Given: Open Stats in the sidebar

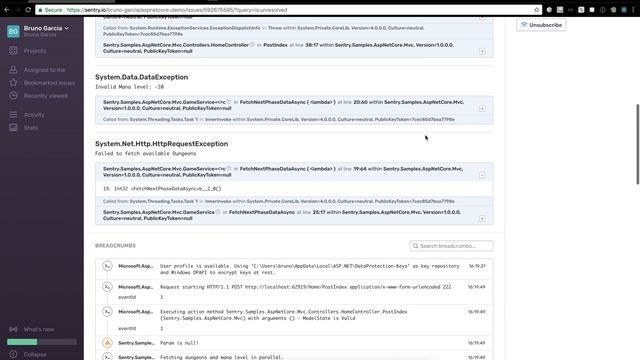Looking at the screenshot, I should click(31, 128).
